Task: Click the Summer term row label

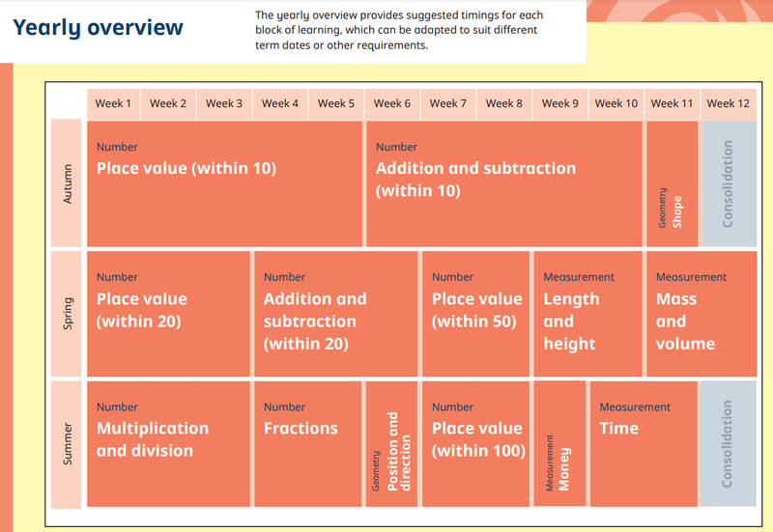Action: (67, 444)
